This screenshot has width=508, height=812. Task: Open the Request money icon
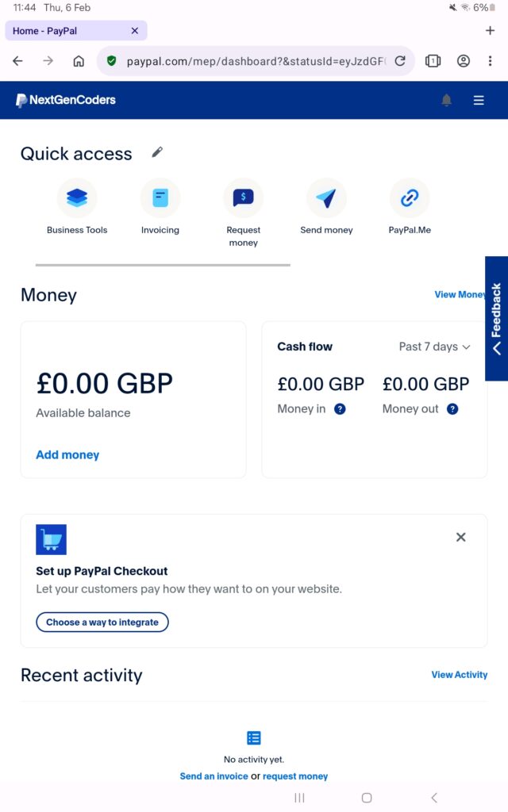click(243, 198)
